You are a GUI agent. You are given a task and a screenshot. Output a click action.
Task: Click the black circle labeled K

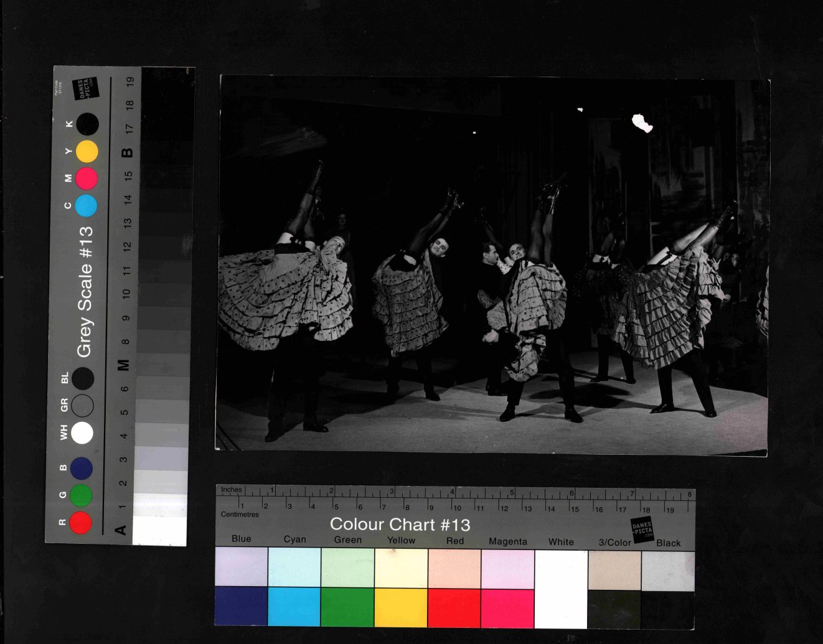(87, 124)
